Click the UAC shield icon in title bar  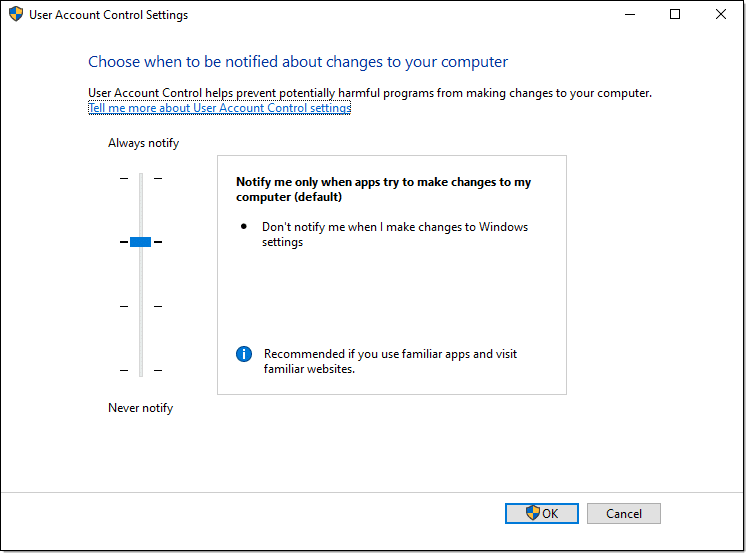point(16,14)
